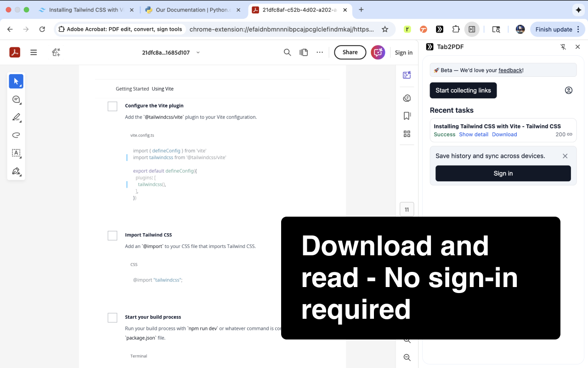Click the Start collecting links button
The height and width of the screenshot is (368, 588).
pos(463,90)
